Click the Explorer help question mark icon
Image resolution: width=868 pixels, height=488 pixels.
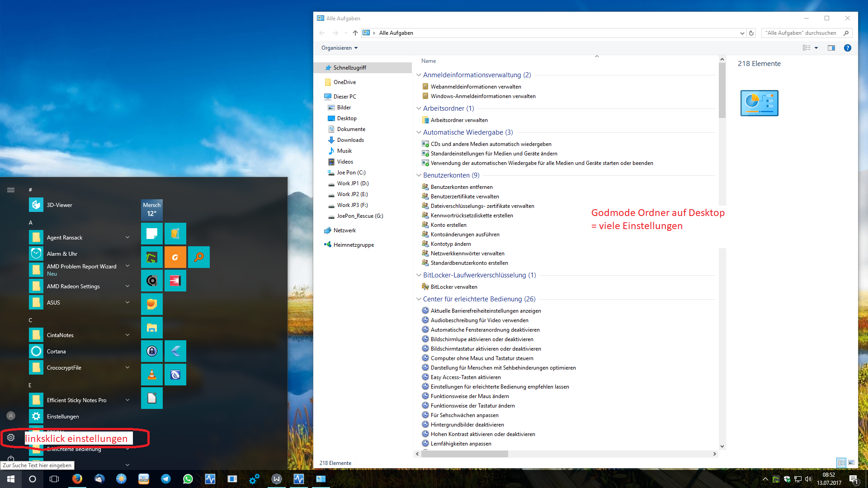point(847,48)
